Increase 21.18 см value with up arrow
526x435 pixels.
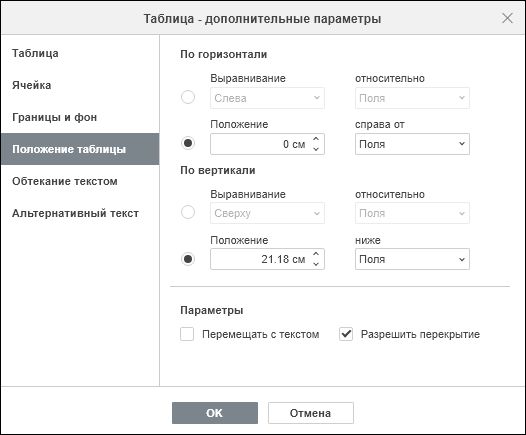point(316,254)
